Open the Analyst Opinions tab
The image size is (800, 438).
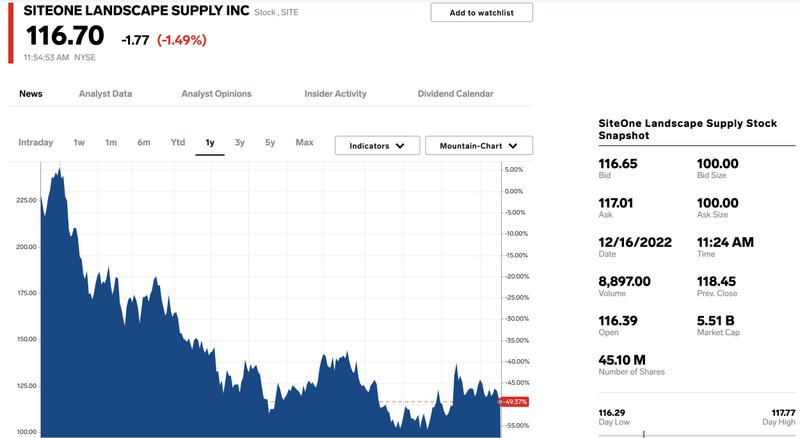pos(216,93)
